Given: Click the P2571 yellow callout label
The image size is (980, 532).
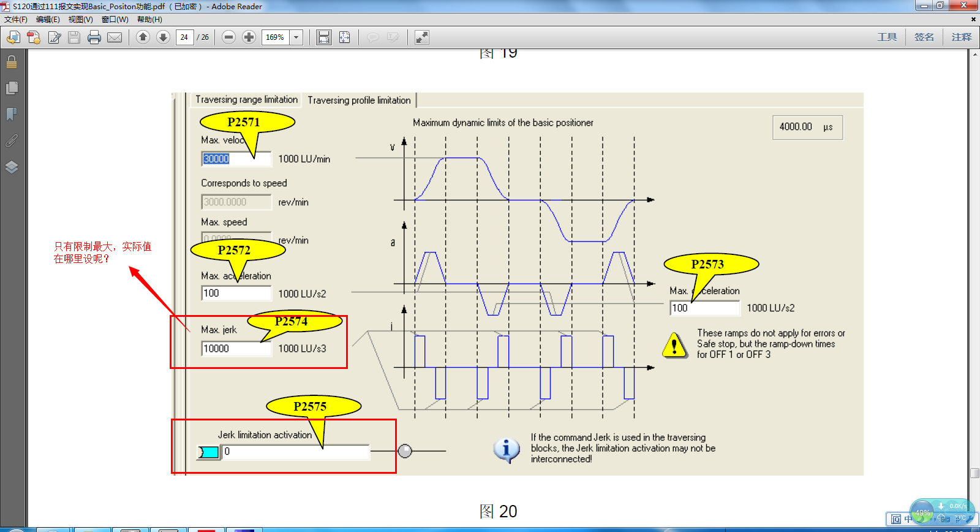Looking at the screenshot, I should click(x=244, y=122).
